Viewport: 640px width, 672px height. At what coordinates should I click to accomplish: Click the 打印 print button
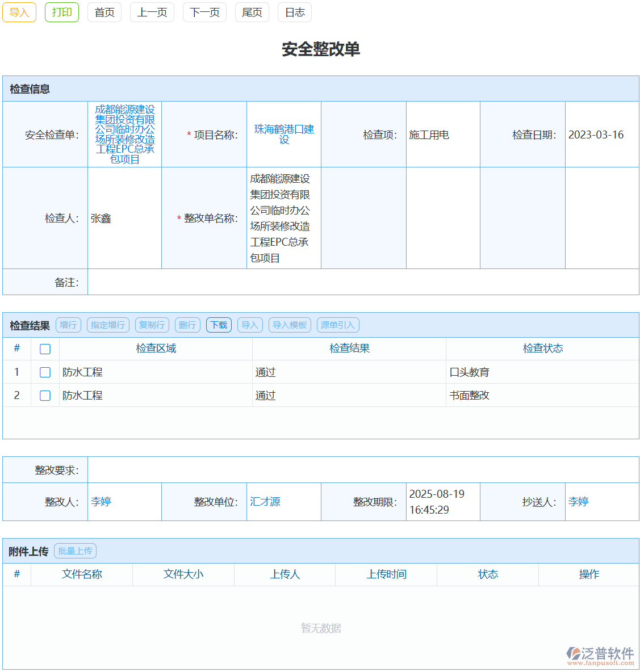pyautogui.click(x=61, y=12)
